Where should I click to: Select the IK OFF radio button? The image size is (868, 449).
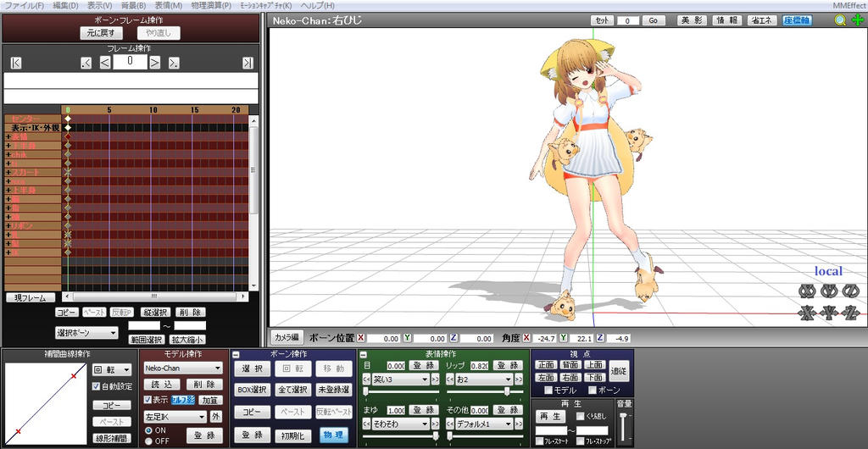(148, 441)
